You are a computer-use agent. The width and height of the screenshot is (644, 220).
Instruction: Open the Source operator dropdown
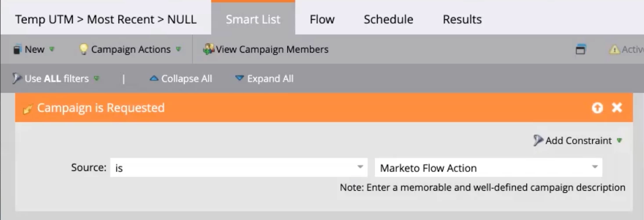point(360,167)
